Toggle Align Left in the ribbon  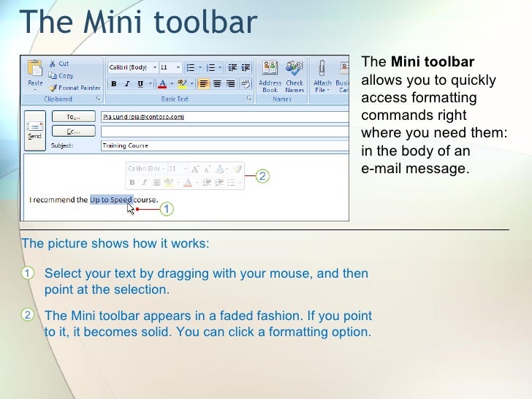tap(204, 83)
